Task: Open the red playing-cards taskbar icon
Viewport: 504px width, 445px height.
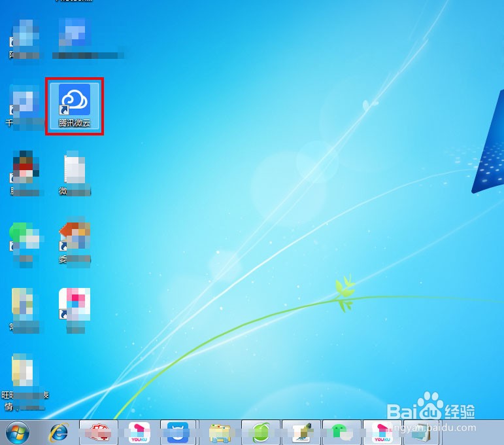Action: 98,432
